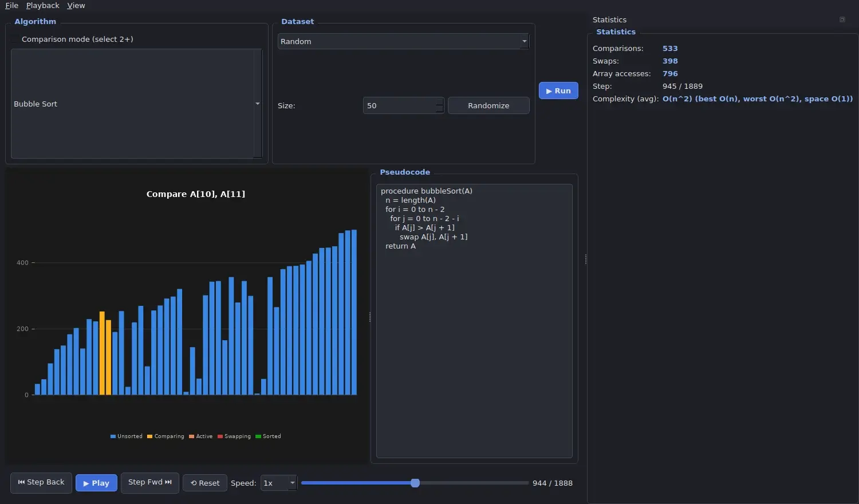This screenshot has width=859, height=504.
Task: Increase Size with the up arrow
Action: point(440,101)
